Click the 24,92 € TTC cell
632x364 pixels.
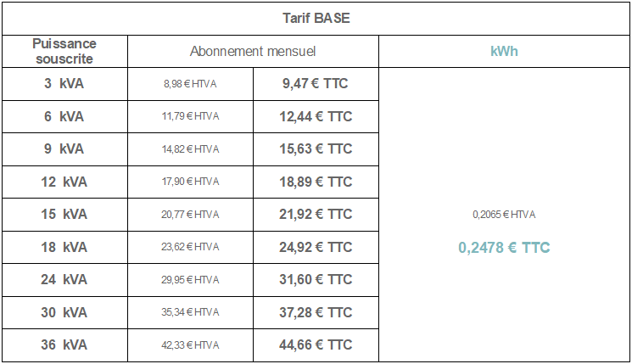pos(316,247)
